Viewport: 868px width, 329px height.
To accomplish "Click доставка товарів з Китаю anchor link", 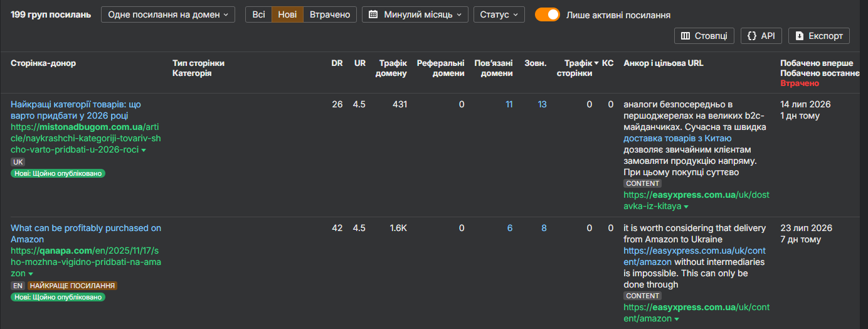I will (677, 138).
